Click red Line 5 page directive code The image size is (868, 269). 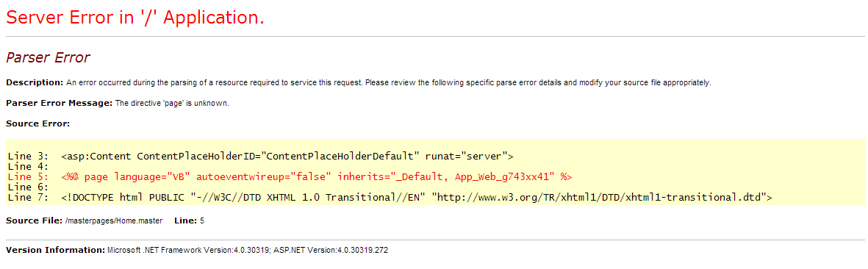pyautogui.click(x=290, y=176)
